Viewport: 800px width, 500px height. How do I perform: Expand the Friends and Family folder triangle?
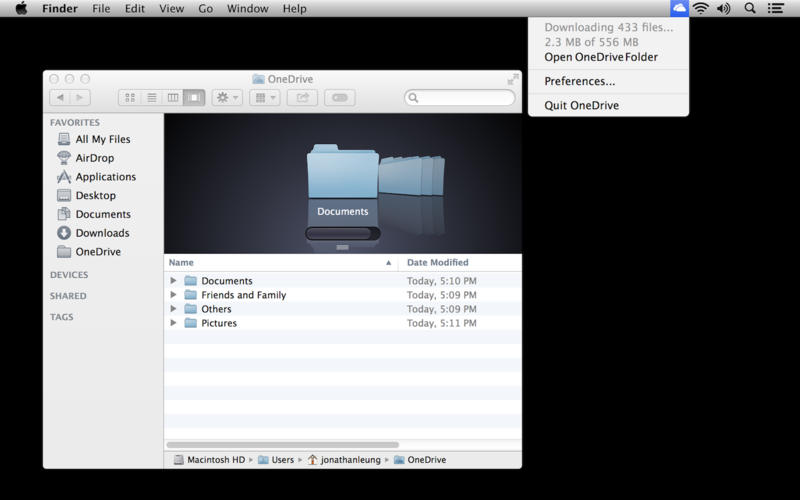coord(173,295)
